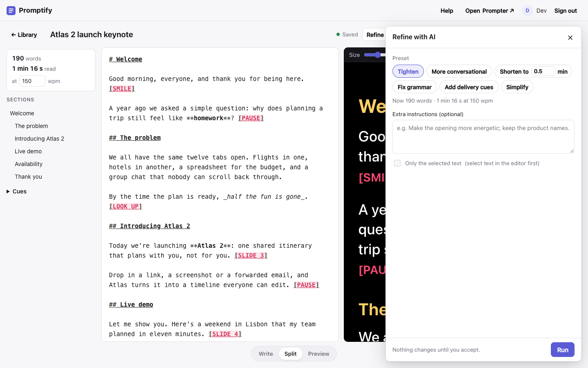This screenshot has height=368, width=588.
Task: Jump to The problem section
Action: tap(31, 126)
